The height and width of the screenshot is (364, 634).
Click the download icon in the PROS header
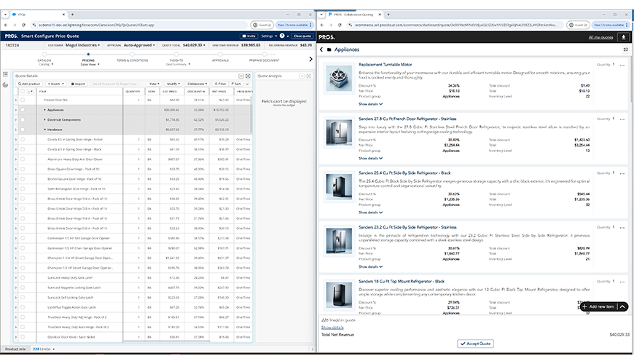pos(623,36)
